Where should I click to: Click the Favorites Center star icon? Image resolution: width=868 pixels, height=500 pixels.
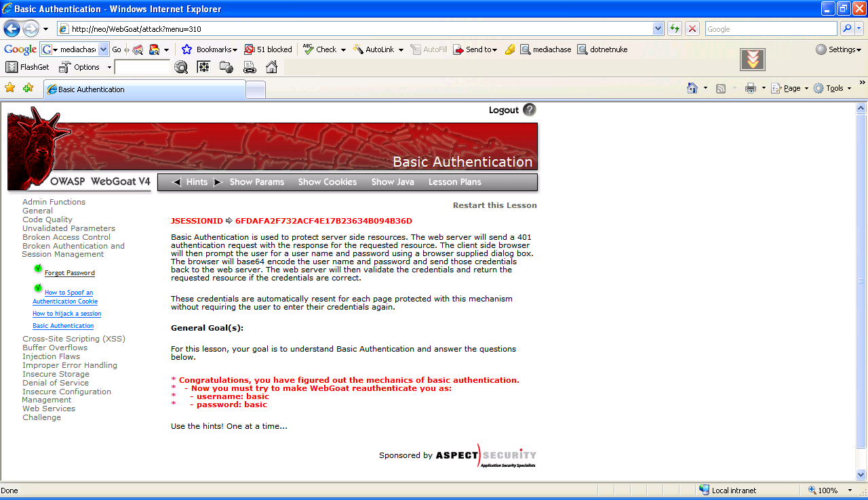10,88
